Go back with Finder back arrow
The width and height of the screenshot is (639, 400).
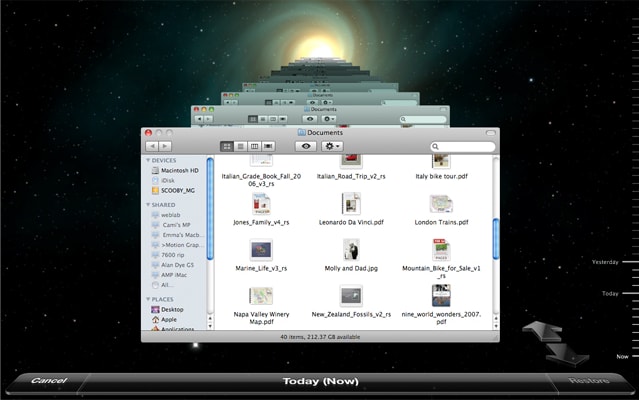click(x=152, y=146)
